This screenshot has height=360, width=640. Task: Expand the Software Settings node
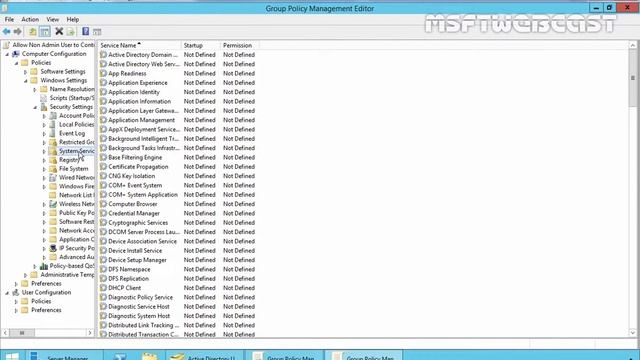pyautogui.click(x=25, y=72)
